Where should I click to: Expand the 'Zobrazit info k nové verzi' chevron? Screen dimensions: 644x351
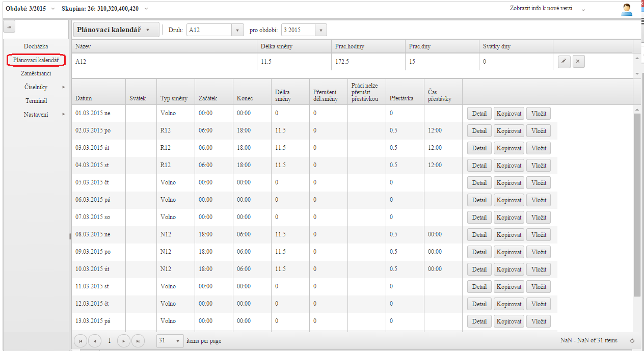(583, 10)
